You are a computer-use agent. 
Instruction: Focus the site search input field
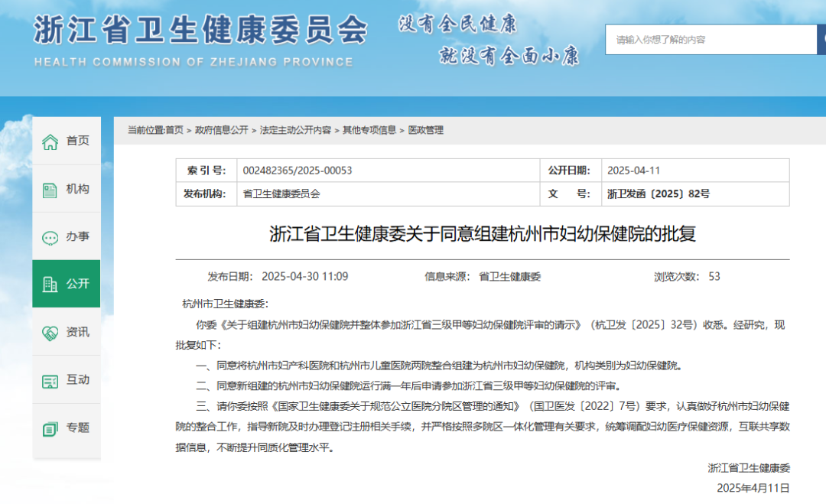pyautogui.click(x=711, y=40)
